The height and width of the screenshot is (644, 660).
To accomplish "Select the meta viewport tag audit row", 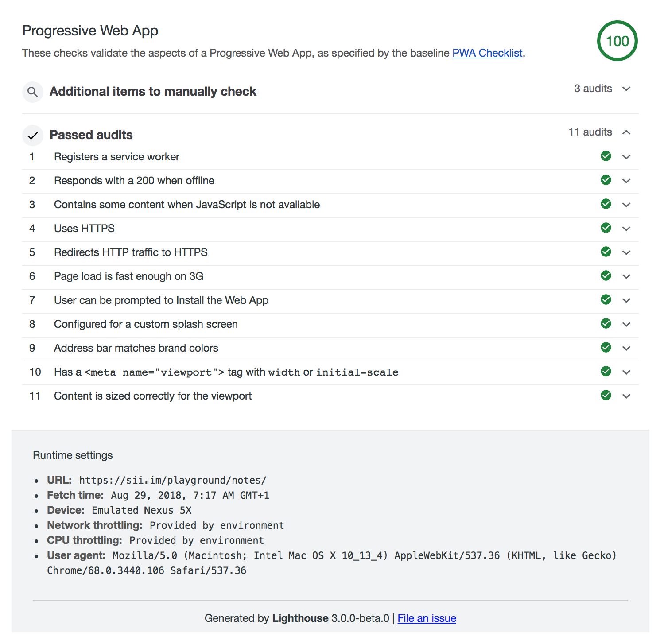I will [x=226, y=372].
